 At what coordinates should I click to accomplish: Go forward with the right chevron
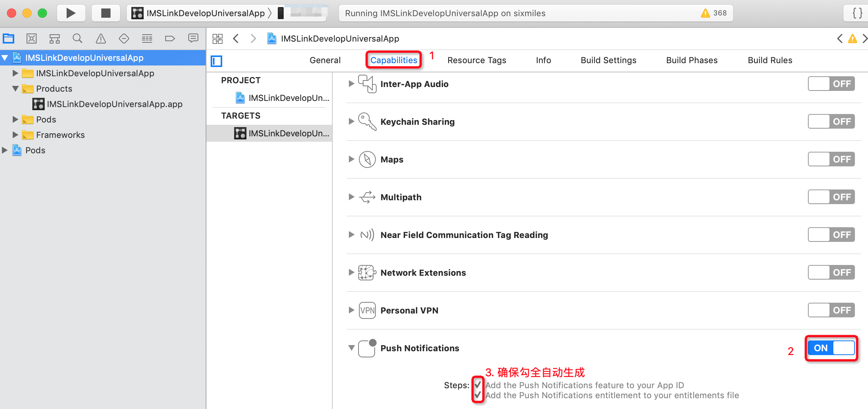pyautogui.click(x=253, y=39)
